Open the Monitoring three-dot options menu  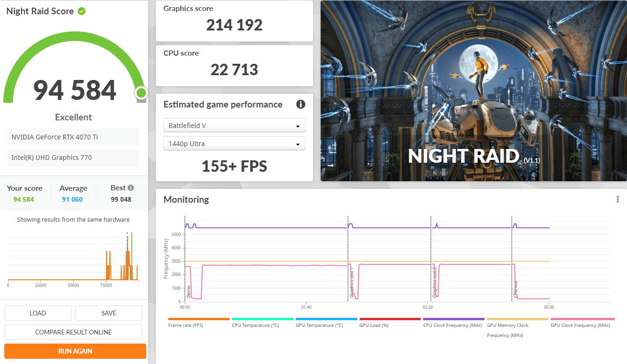click(617, 199)
